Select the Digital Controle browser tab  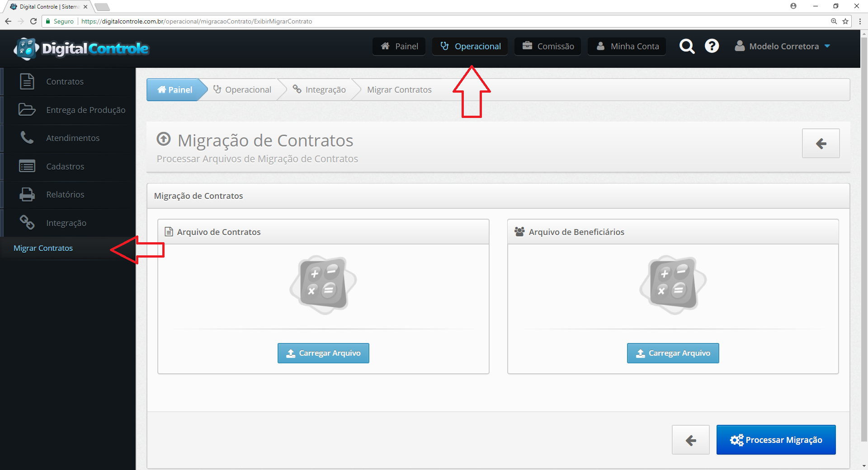click(49, 7)
